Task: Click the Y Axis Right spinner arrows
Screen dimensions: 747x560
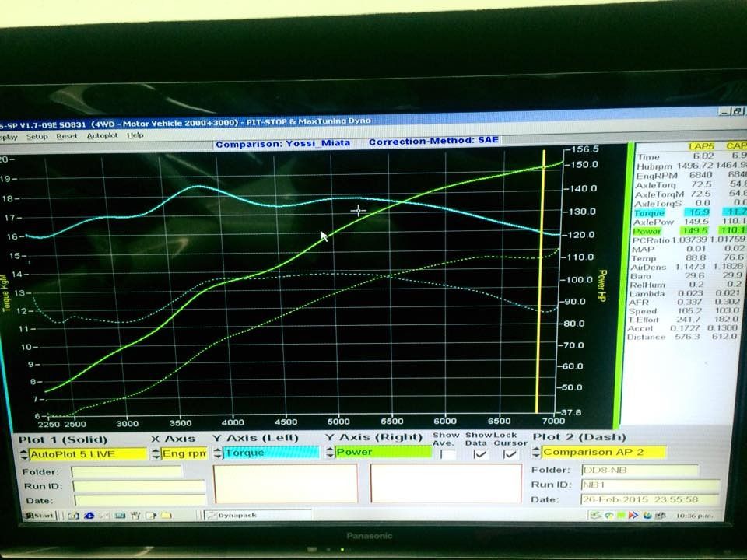Action: [331, 452]
